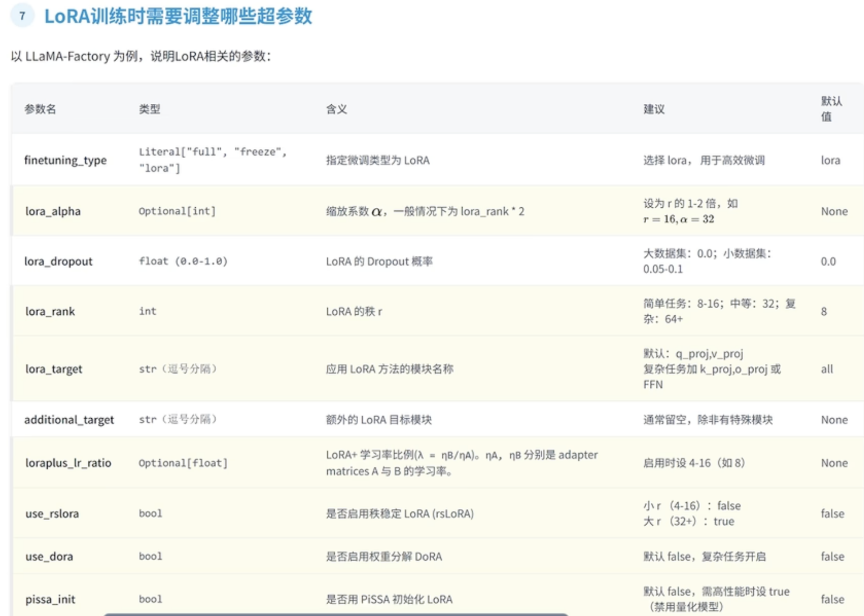The image size is (864, 616).
Task: Click the default value 'all'
Action: [x=827, y=369]
